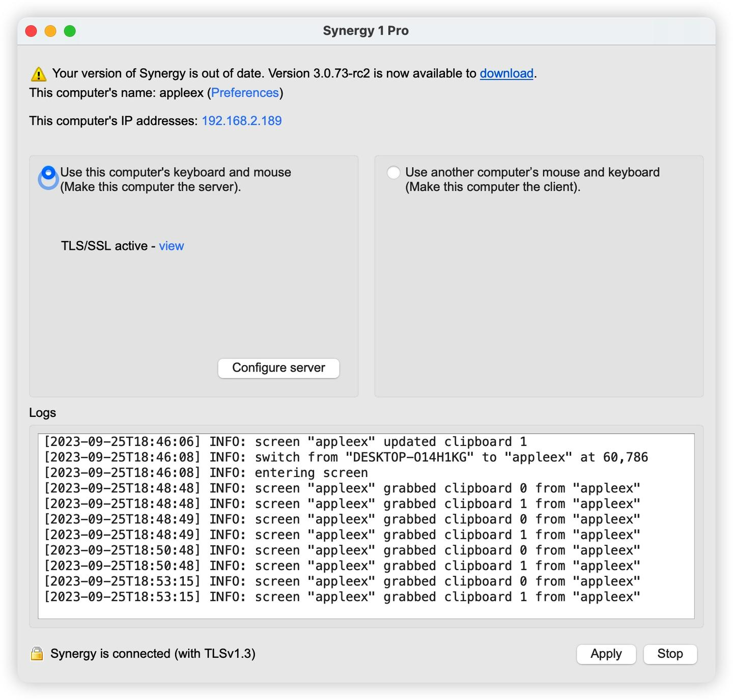Minimize the Synergy window with the yellow button
This screenshot has height=700, width=733.
(50, 31)
